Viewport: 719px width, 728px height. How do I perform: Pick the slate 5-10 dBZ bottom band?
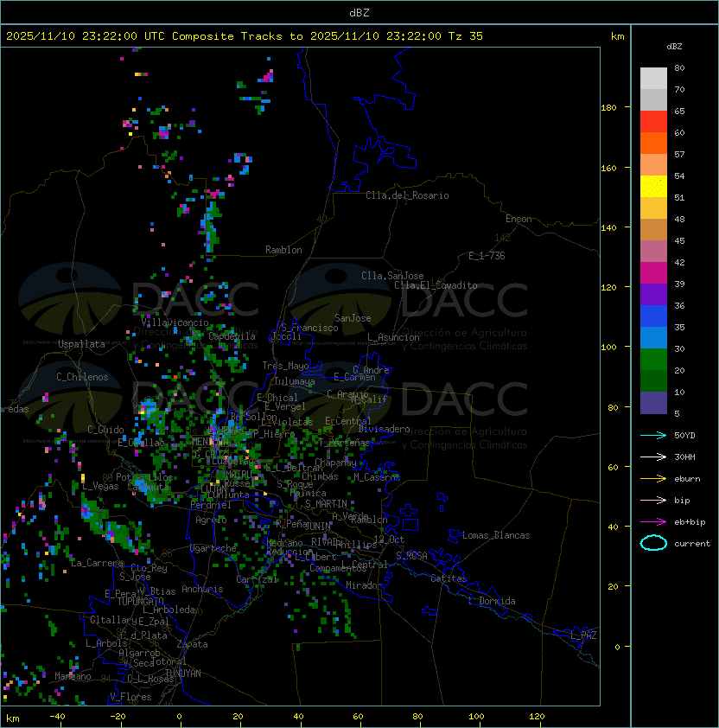tap(653, 403)
